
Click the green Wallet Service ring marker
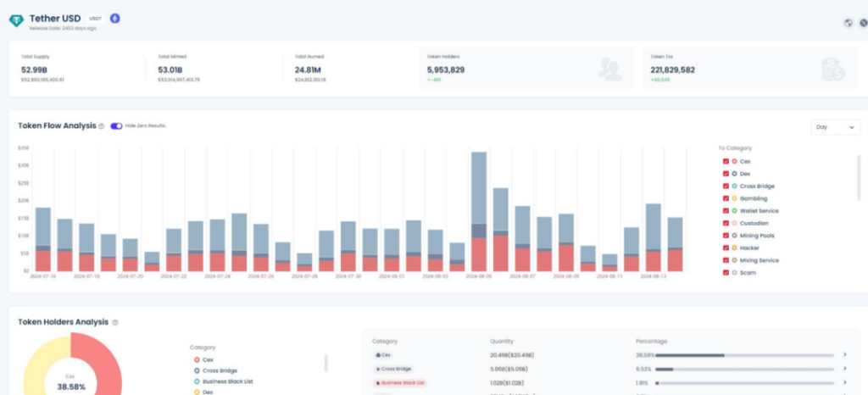pos(735,211)
